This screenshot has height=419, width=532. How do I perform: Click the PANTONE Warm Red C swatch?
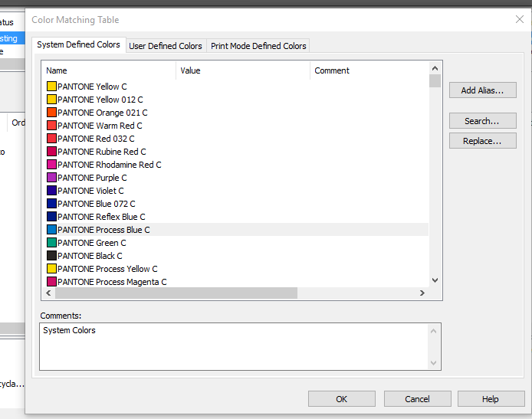[x=51, y=126]
